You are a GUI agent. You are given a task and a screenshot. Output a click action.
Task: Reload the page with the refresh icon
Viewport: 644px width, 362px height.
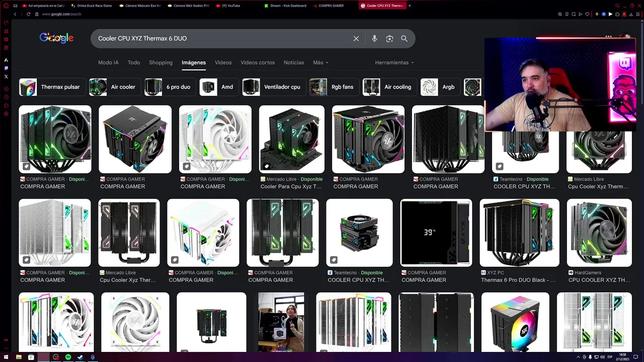pos(29,14)
